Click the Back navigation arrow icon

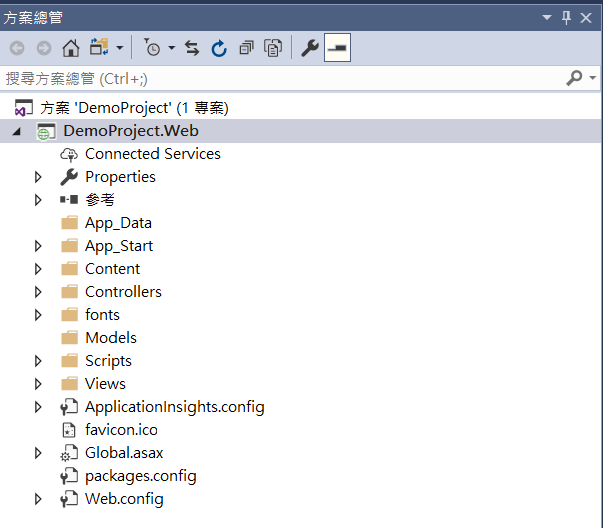(17, 48)
